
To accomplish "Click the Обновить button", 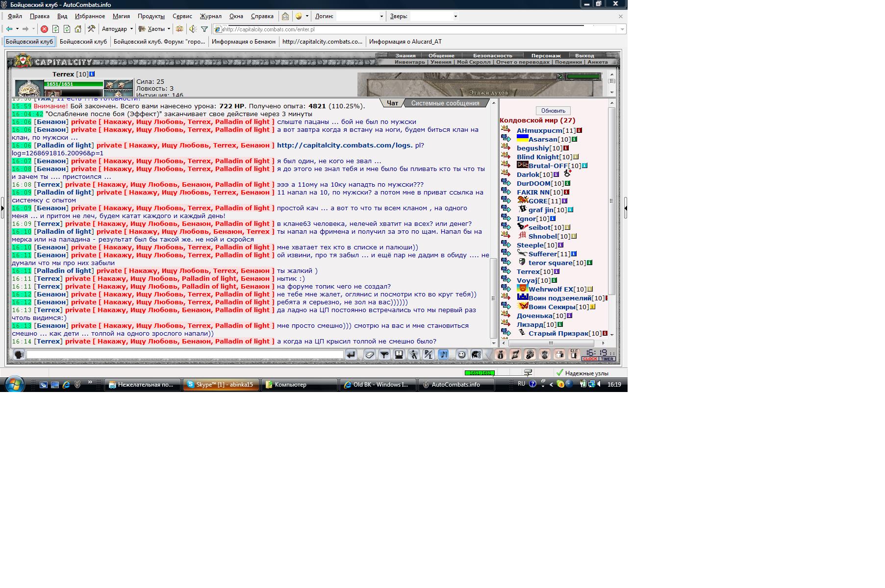I will click(x=553, y=110).
